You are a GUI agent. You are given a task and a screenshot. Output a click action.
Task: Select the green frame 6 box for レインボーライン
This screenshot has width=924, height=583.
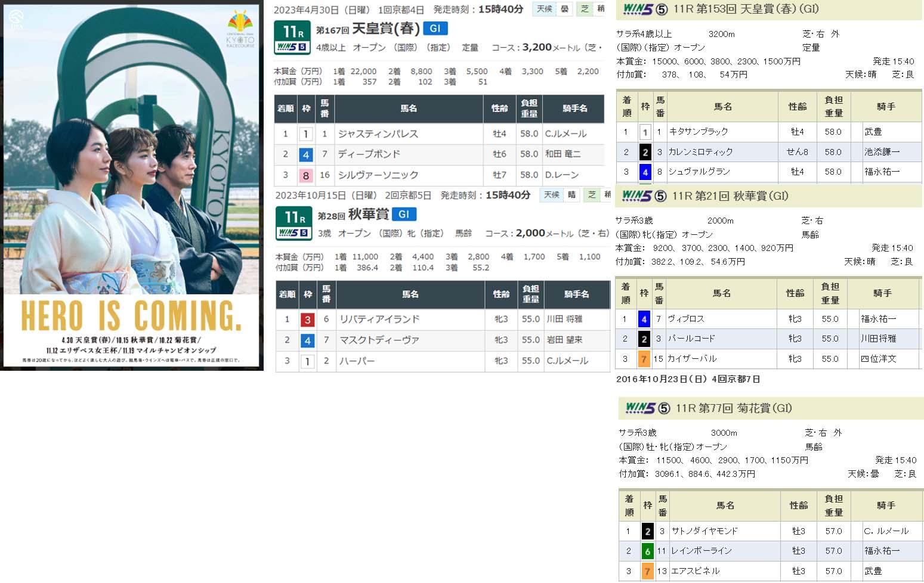click(x=647, y=551)
